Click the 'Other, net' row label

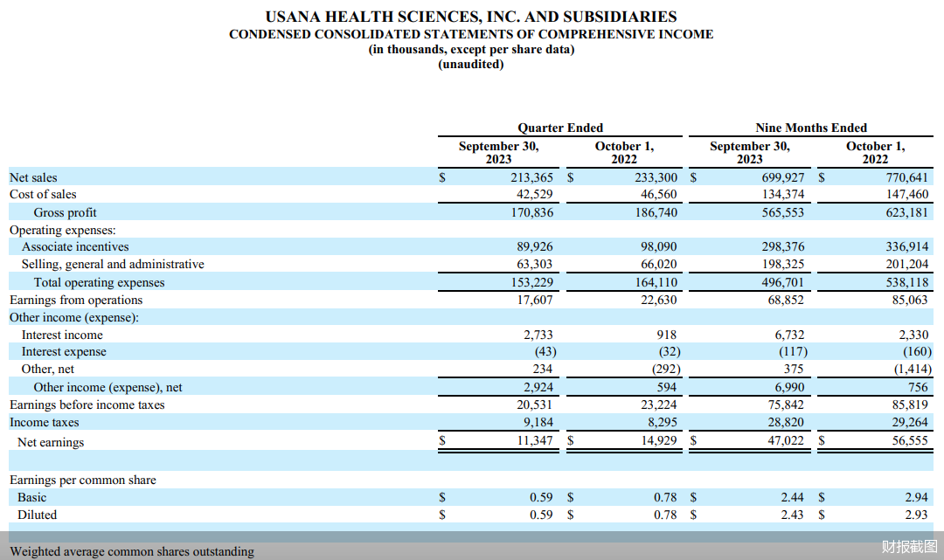[47, 370]
